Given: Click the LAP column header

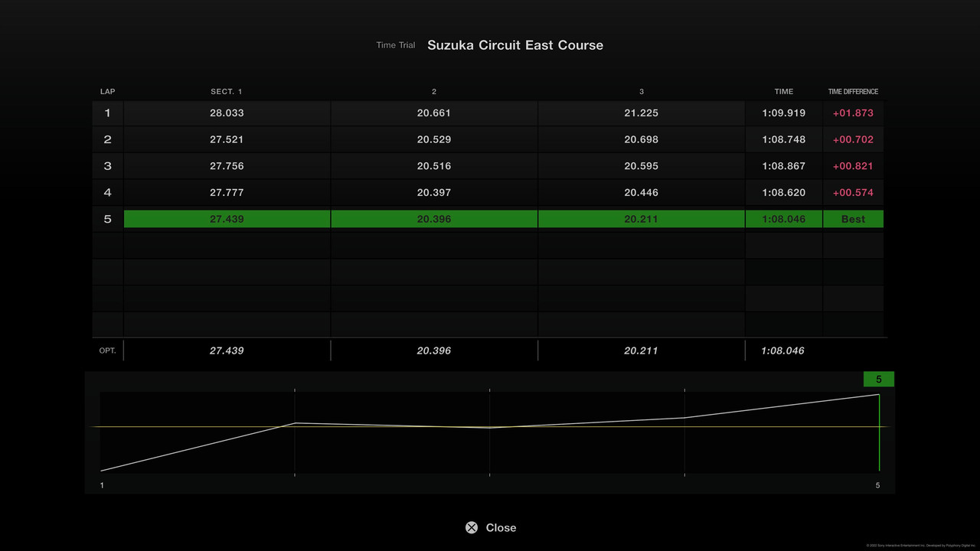Looking at the screenshot, I should [108, 92].
